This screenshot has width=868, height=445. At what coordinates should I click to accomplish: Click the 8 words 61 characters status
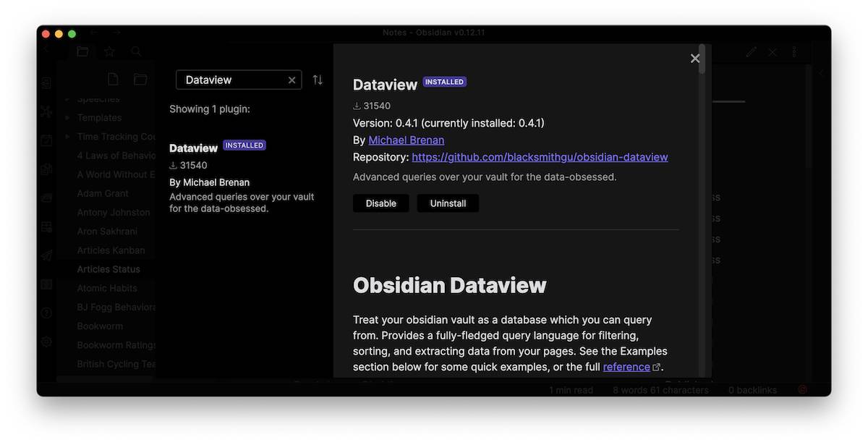(x=660, y=390)
